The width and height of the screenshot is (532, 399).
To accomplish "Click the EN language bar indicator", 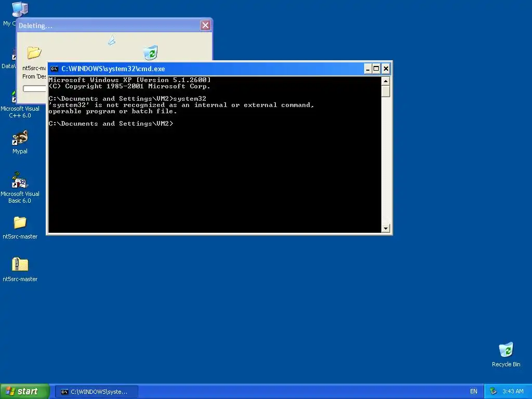I will [474, 391].
